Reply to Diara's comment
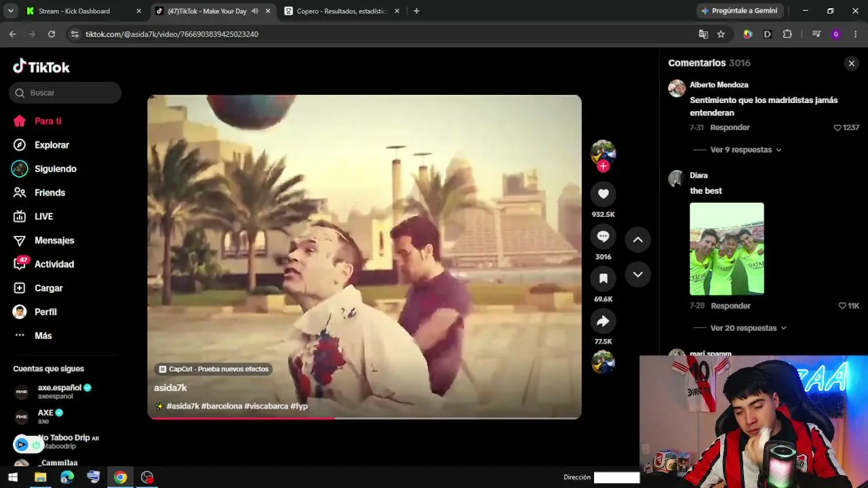This screenshot has height=488, width=868. tap(730, 306)
